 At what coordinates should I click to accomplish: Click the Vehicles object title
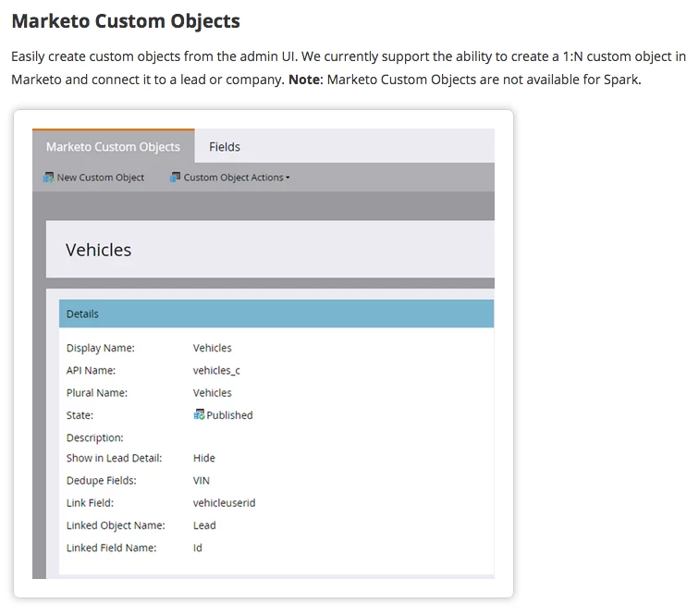tap(99, 250)
